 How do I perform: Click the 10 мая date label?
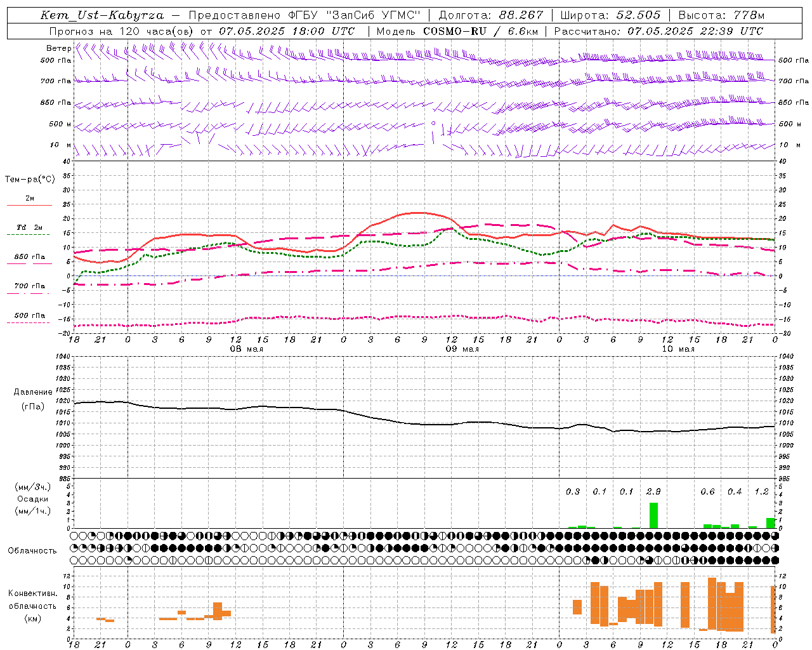678,349
